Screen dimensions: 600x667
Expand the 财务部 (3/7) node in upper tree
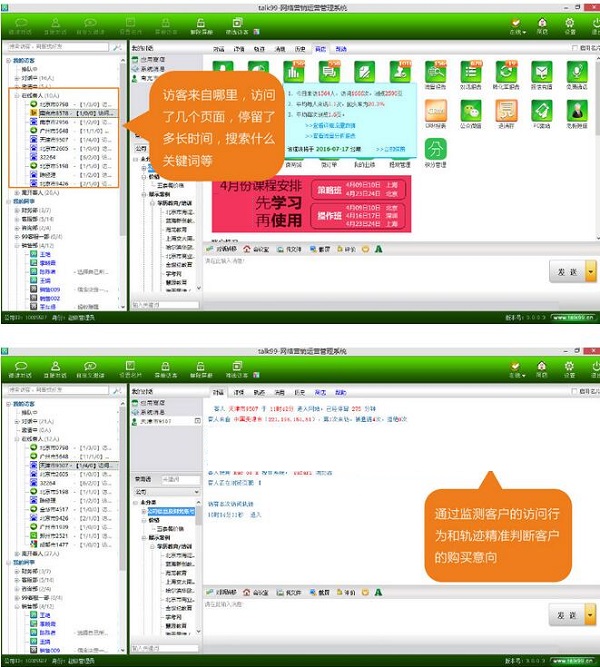pos(17,210)
